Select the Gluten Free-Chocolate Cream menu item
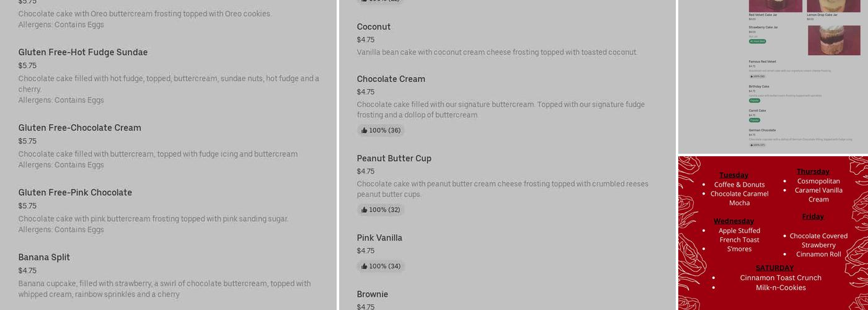 pos(79,128)
